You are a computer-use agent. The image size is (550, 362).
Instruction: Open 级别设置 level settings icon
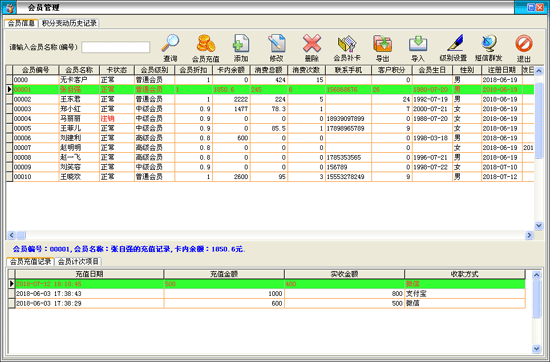click(455, 43)
